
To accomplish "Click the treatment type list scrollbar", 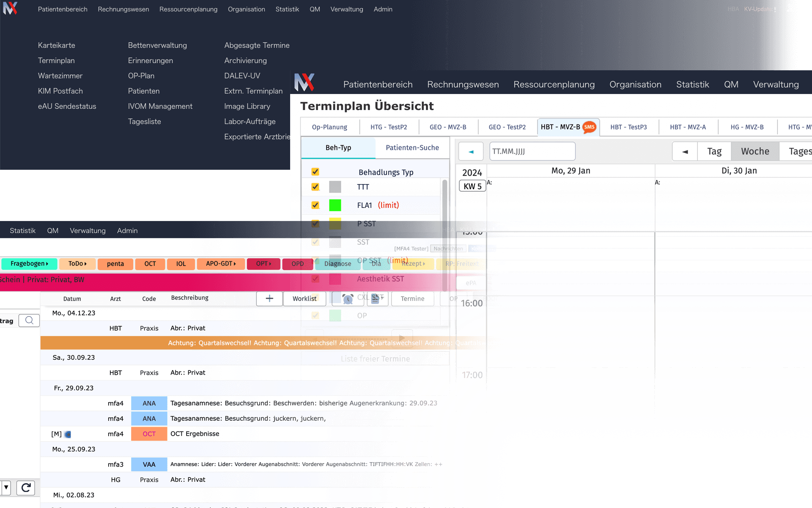I will (x=444, y=235).
